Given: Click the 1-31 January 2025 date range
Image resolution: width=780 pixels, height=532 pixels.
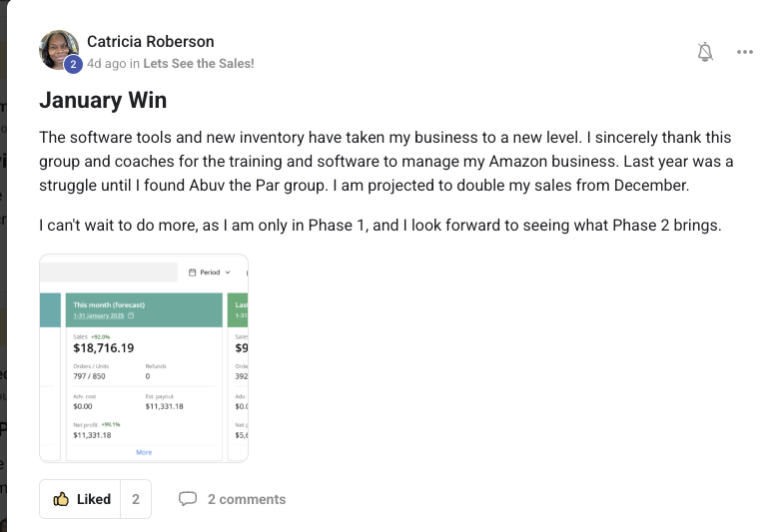Looking at the screenshot, I should click(x=99, y=315).
